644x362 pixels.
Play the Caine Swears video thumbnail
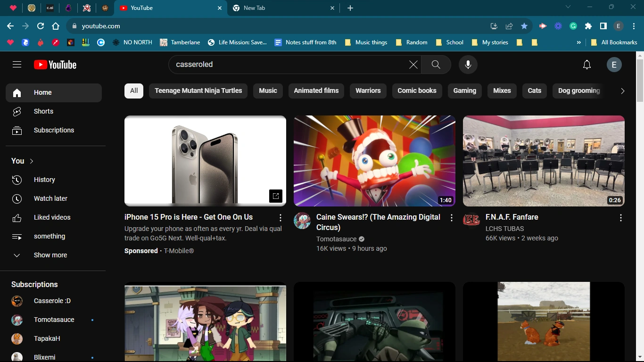374,161
